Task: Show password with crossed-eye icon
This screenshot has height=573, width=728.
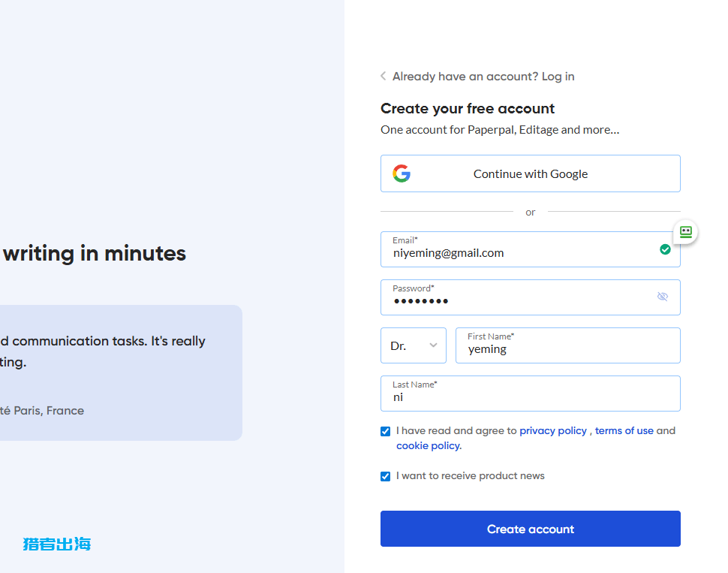Action: (663, 297)
